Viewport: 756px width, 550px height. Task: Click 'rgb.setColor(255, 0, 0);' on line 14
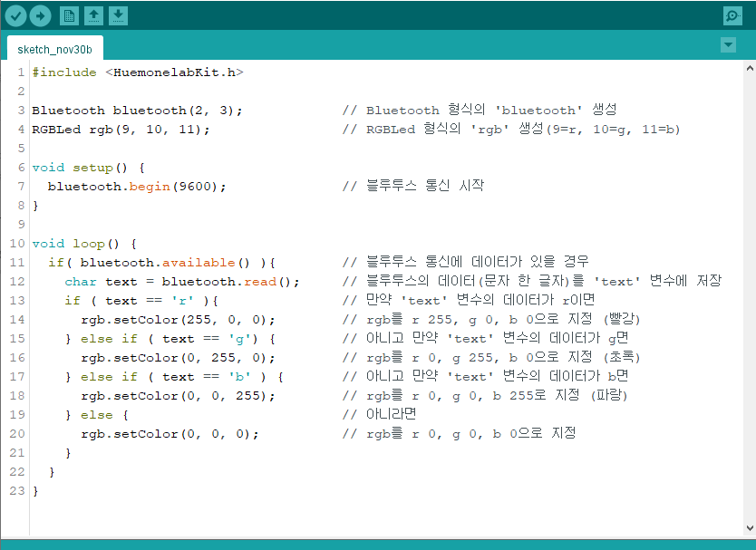pyautogui.click(x=178, y=319)
